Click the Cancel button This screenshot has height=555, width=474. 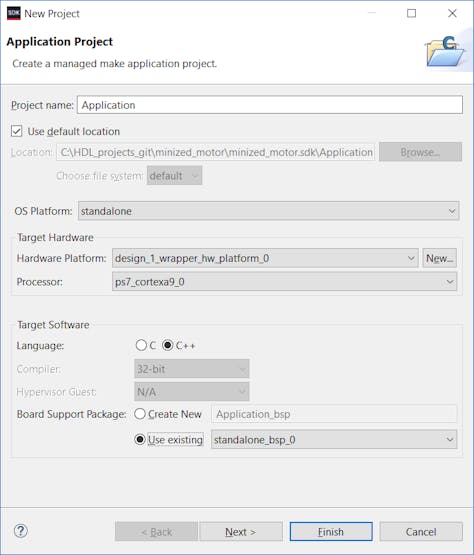coord(421,532)
